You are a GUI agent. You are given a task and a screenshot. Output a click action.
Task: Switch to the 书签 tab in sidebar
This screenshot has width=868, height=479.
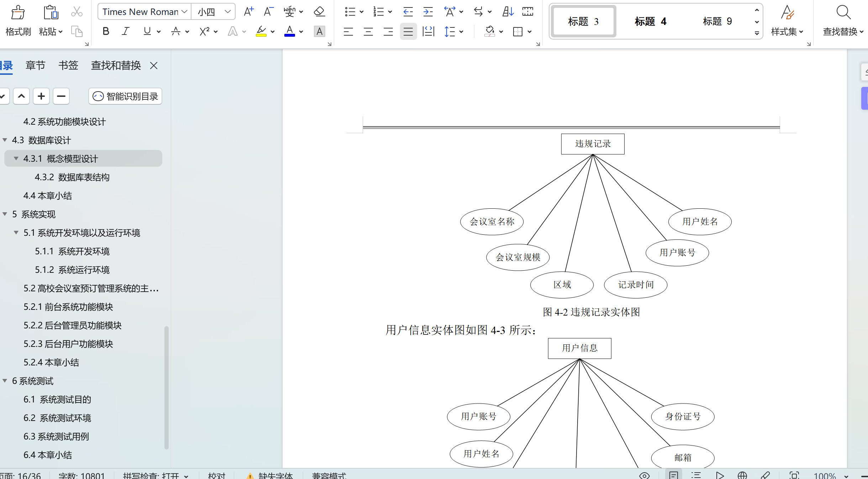pyautogui.click(x=68, y=65)
